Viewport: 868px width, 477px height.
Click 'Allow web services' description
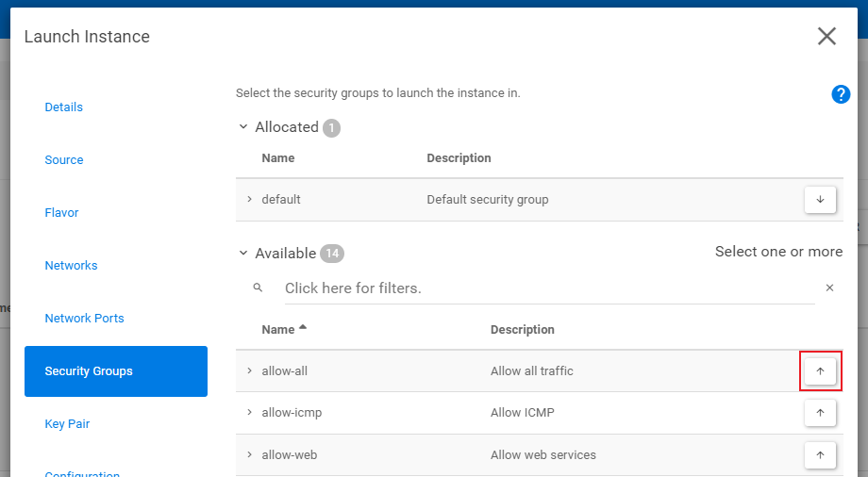(543, 455)
